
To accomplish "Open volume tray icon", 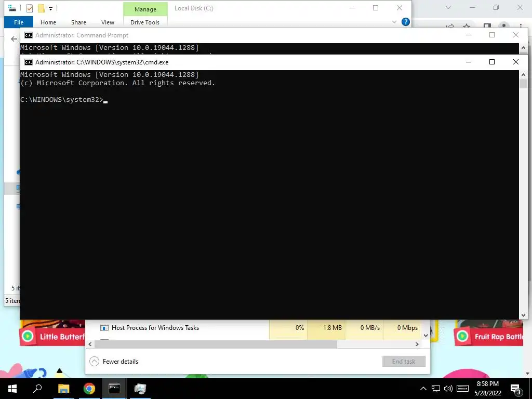I will coord(448,389).
